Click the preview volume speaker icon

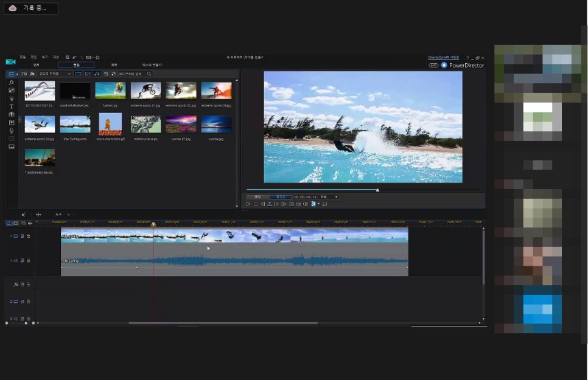tap(306, 204)
